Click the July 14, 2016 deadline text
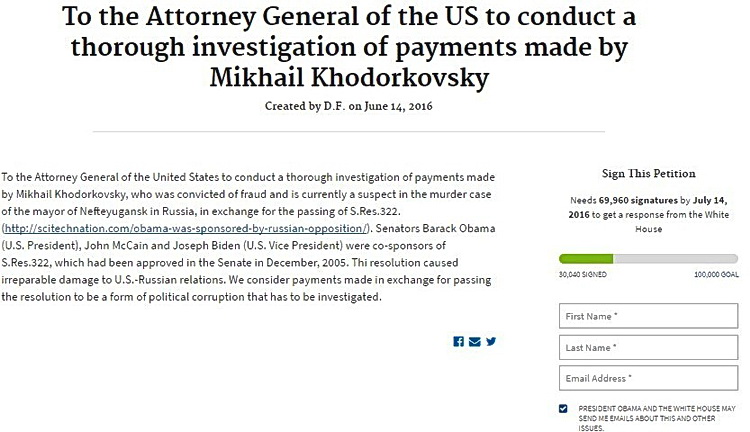The width and height of the screenshot is (750, 432). pyautogui.click(x=648, y=207)
